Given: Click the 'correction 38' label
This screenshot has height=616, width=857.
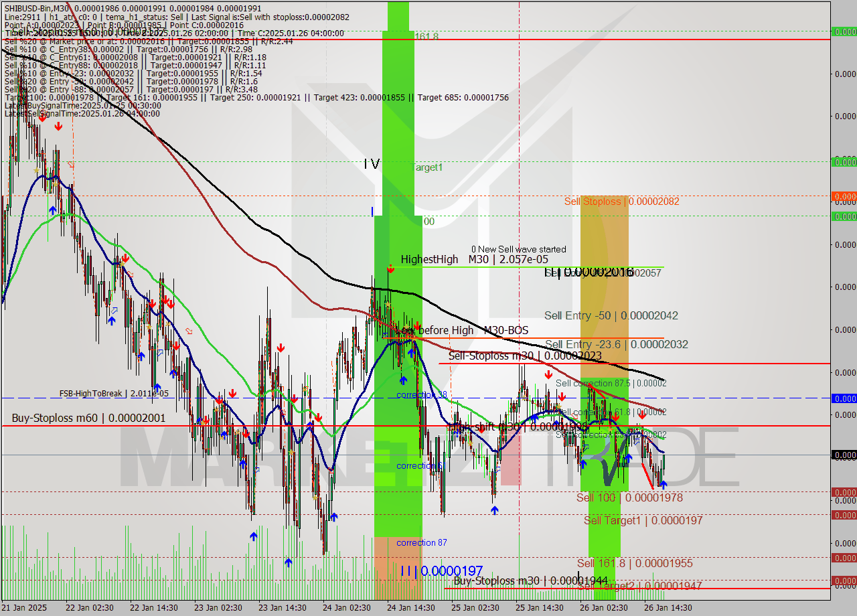Looking at the screenshot, I should tap(422, 395).
